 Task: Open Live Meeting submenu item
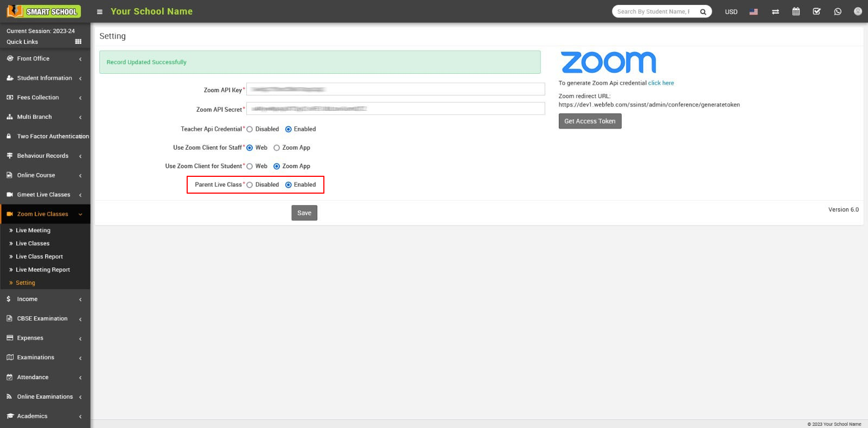[33, 231]
